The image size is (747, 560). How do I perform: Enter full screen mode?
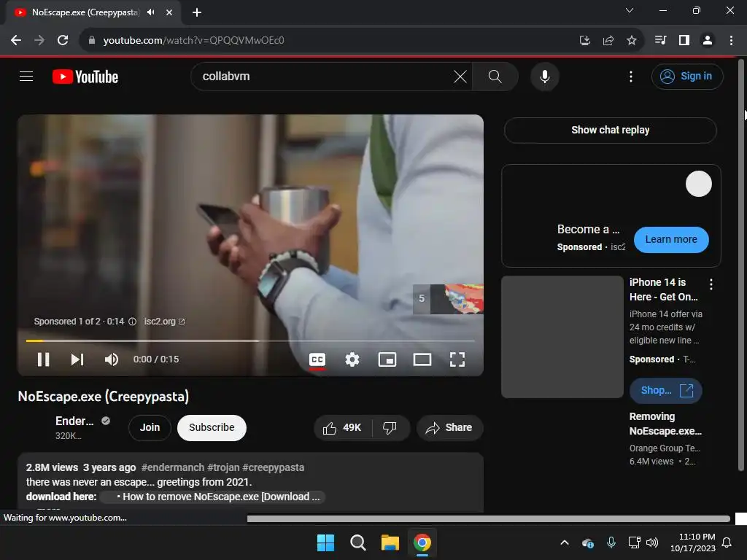coord(457,359)
